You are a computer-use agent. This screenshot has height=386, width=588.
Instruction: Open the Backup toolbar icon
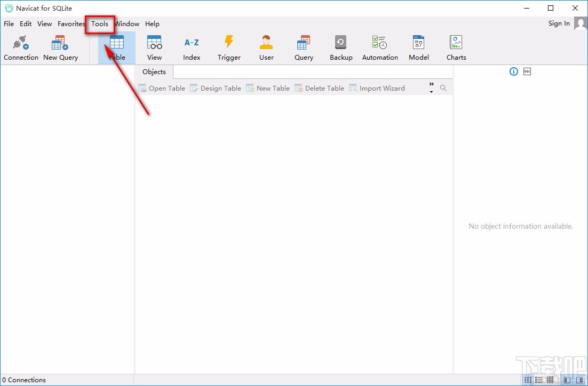click(x=341, y=42)
